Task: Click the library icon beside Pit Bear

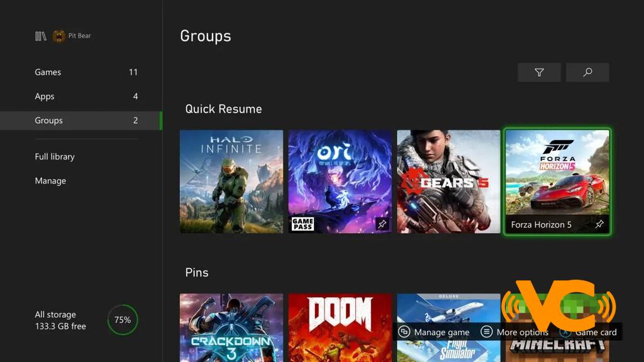Action: point(41,36)
